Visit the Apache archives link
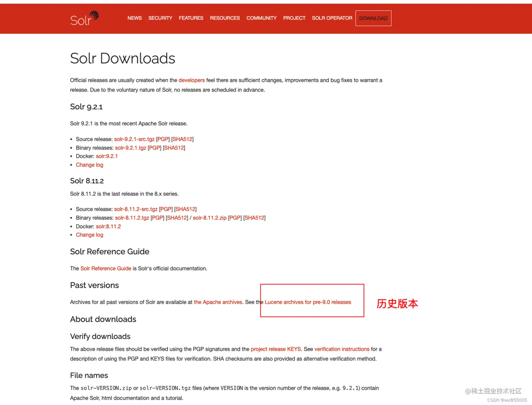 [218, 302]
